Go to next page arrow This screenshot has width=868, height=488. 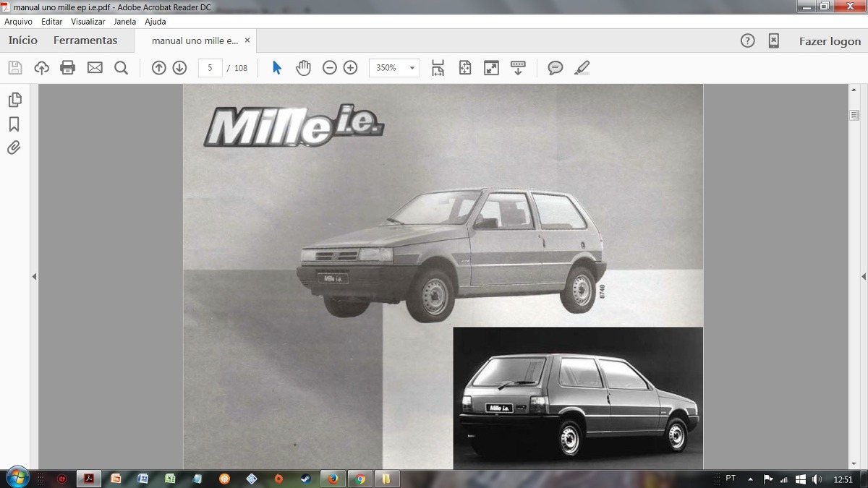pyautogui.click(x=179, y=68)
